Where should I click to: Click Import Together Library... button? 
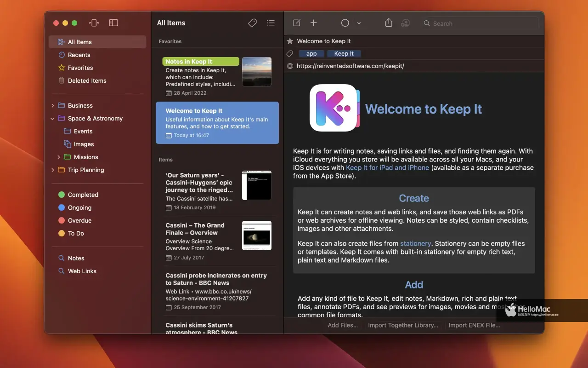(x=403, y=325)
